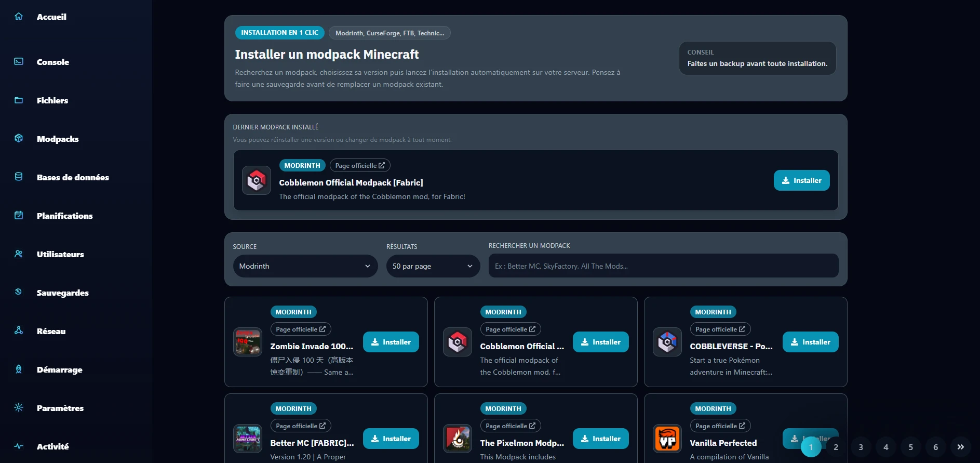Click the Activité pulse icon
The width and height of the screenshot is (980, 463).
click(x=19, y=446)
